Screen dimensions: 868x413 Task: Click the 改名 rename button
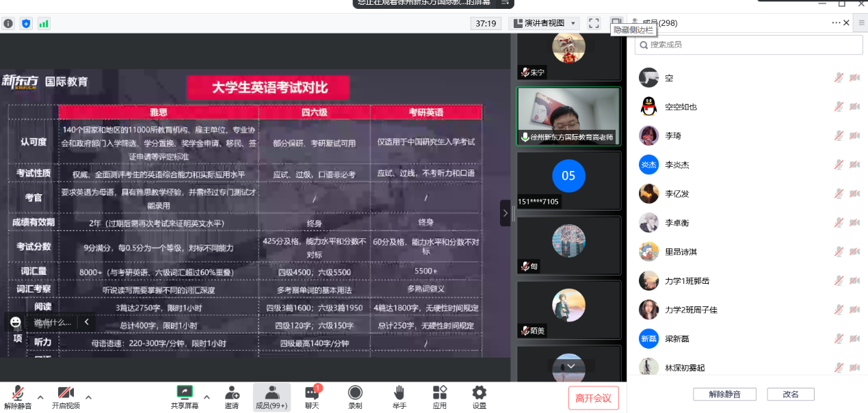(791, 394)
